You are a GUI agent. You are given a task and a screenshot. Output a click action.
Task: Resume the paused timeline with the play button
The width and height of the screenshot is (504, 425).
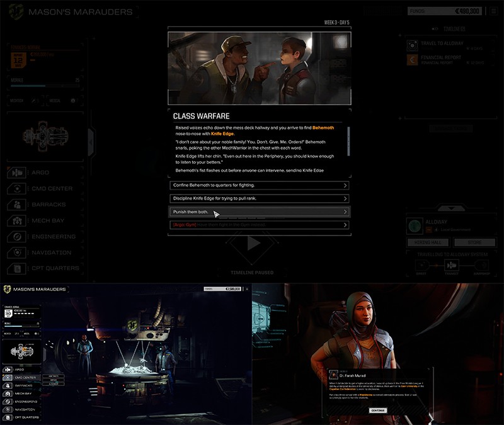253,244
